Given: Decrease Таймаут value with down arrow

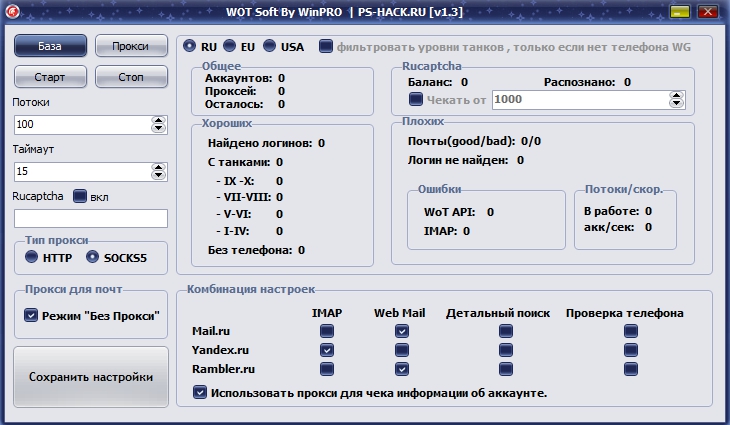Looking at the screenshot, I should [158, 176].
